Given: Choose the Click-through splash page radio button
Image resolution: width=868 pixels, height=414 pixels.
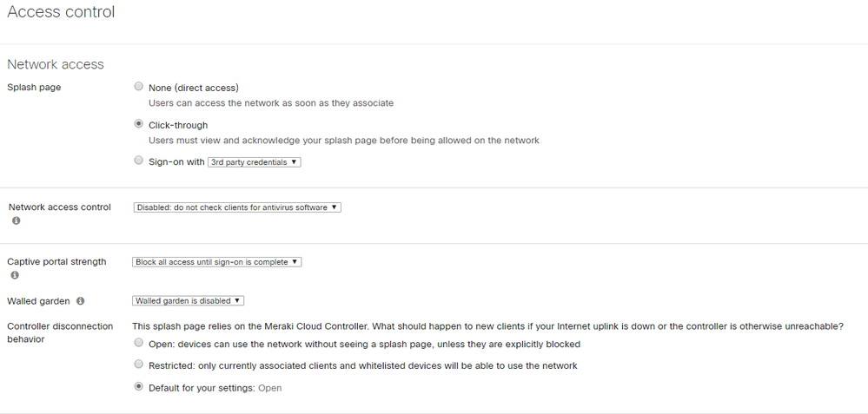Looking at the screenshot, I should tap(139, 124).
